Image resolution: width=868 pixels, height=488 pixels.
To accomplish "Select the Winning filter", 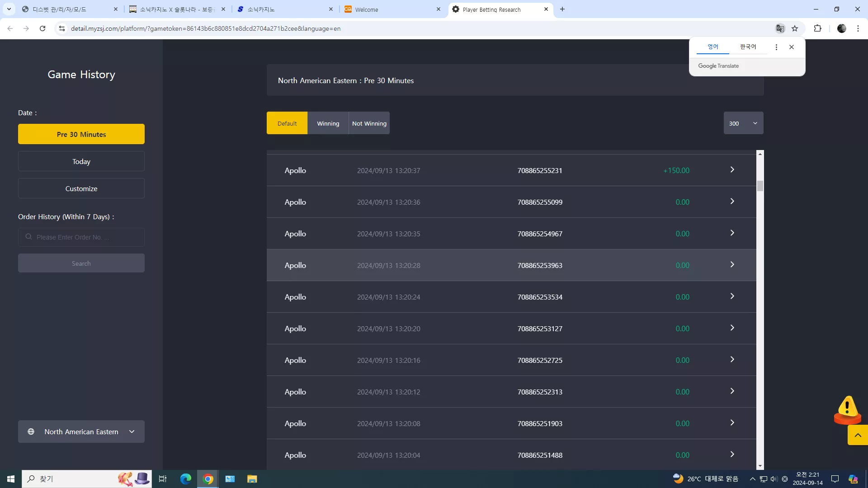I will 328,123.
